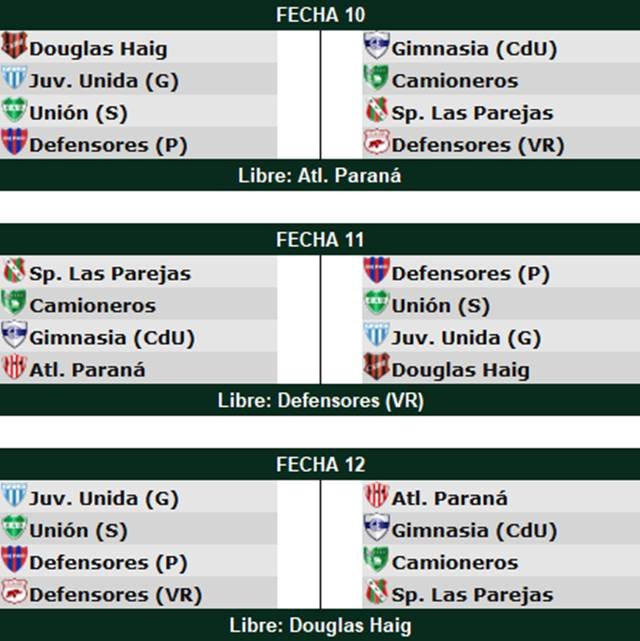Image resolution: width=640 pixels, height=641 pixels.
Task: Click Douglas Haig crest in Fecha 10
Action: (14, 46)
